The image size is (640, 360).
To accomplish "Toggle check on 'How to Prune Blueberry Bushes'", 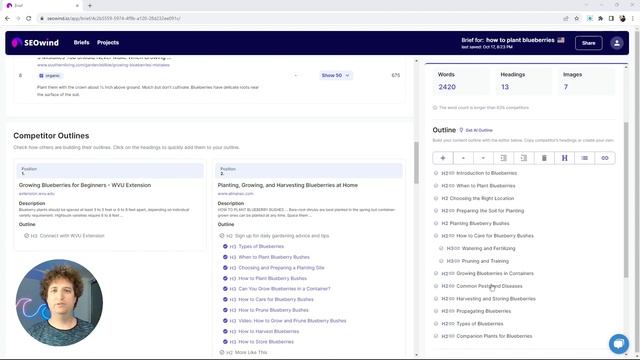I will pyautogui.click(x=225, y=310).
